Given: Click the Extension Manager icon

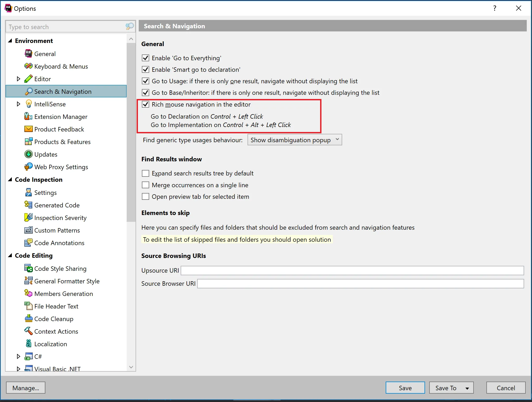Looking at the screenshot, I should coord(28,117).
